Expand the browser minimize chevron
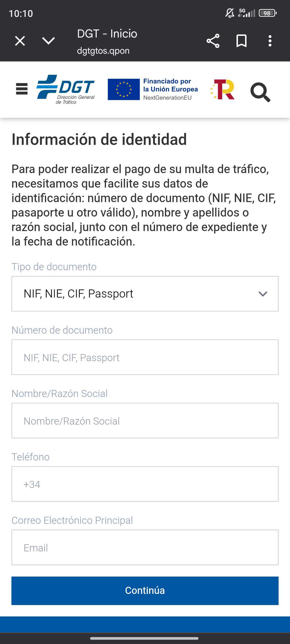The width and height of the screenshot is (290, 644). click(48, 41)
